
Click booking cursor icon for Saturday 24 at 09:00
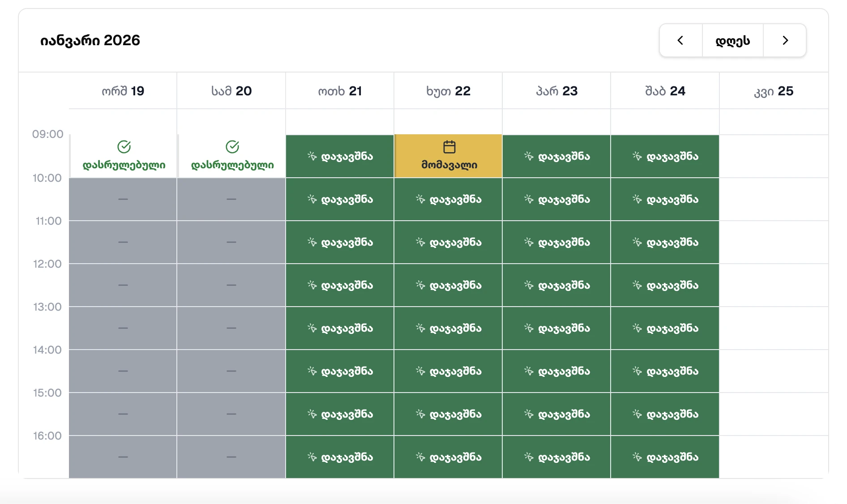point(637,156)
